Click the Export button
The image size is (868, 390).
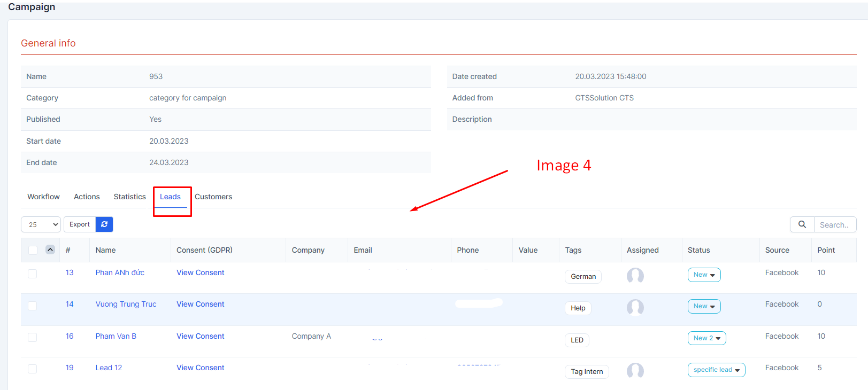(x=80, y=224)
